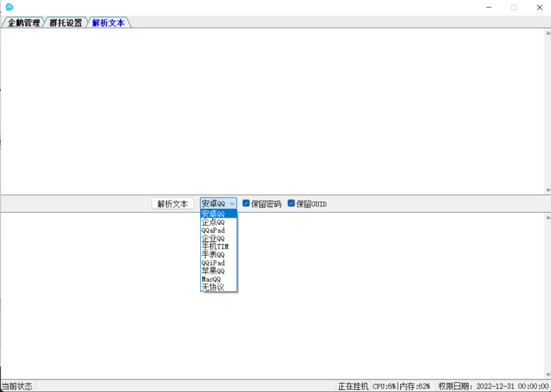Click the app logo icon in title bar
Viewport: 551px width, 392px height.
click(9, 7)
